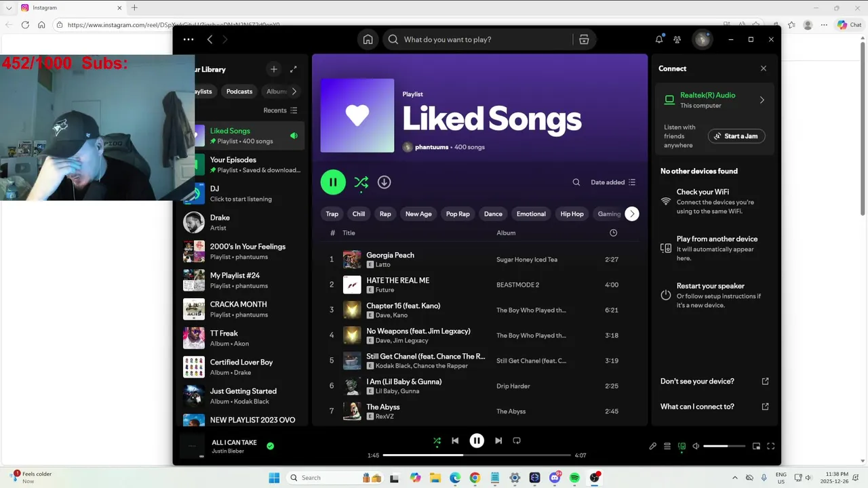
Task: Open Drake artist in the library
Action: (x=241, y=222)
